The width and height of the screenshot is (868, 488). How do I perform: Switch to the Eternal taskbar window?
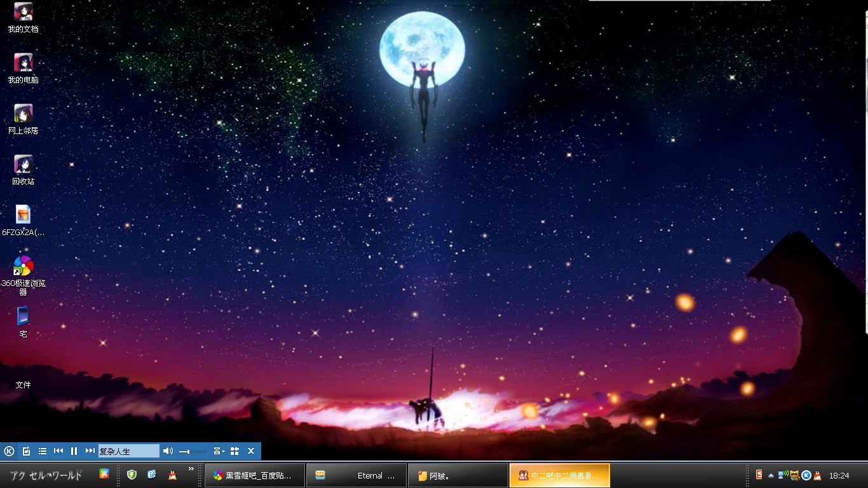tap(356, 475)
